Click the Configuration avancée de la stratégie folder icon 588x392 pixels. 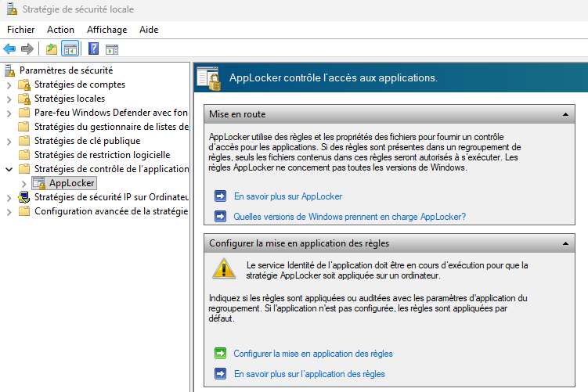point(24,211)
